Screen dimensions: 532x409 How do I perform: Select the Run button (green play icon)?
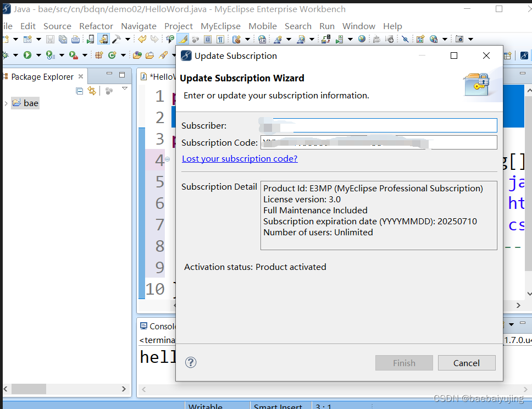[x=27, y=55]
